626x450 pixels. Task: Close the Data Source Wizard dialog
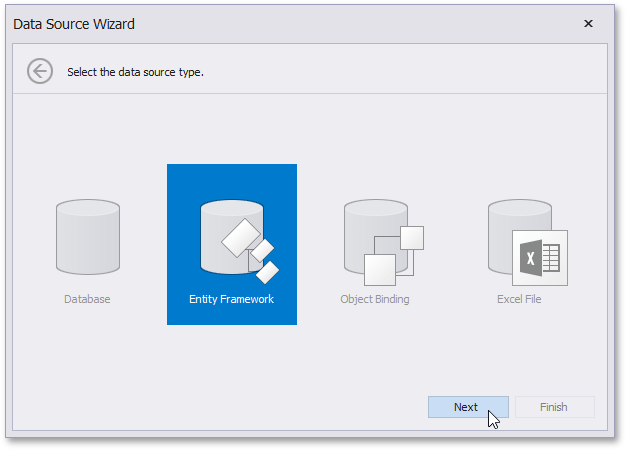coord(588,23)
